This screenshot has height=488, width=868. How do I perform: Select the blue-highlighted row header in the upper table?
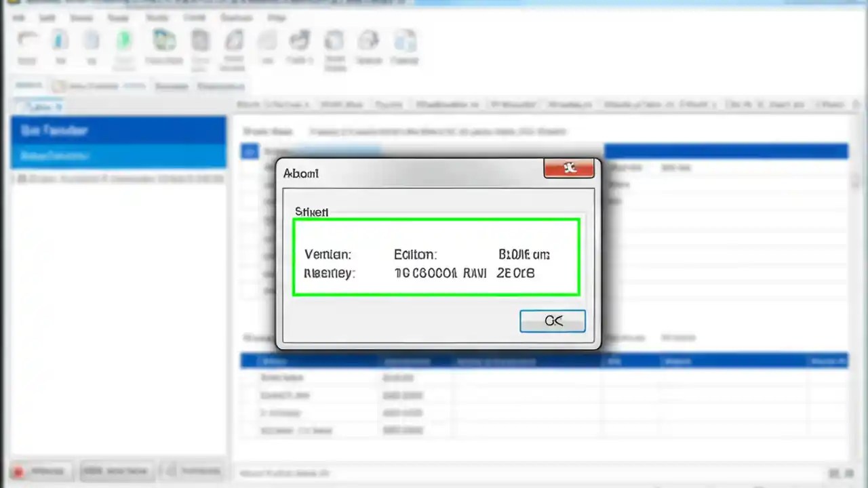(250, 151)
